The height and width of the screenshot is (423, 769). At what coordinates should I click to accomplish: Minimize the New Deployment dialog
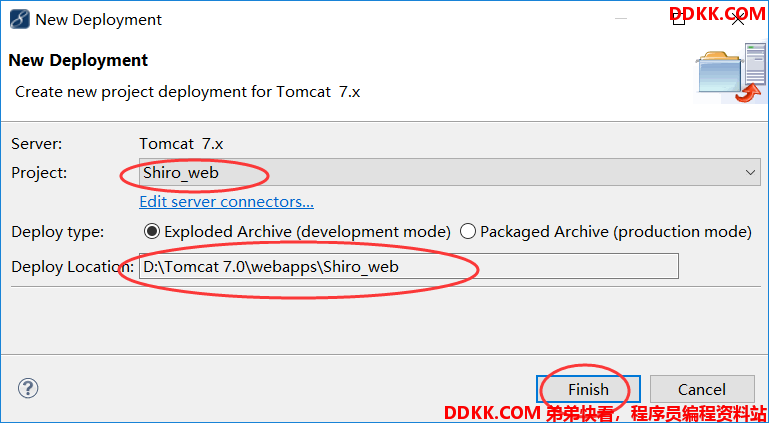click(621, 20)
